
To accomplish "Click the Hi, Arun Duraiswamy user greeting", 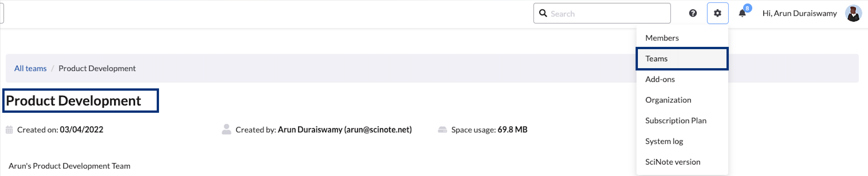I will click(x=800, y=14).
